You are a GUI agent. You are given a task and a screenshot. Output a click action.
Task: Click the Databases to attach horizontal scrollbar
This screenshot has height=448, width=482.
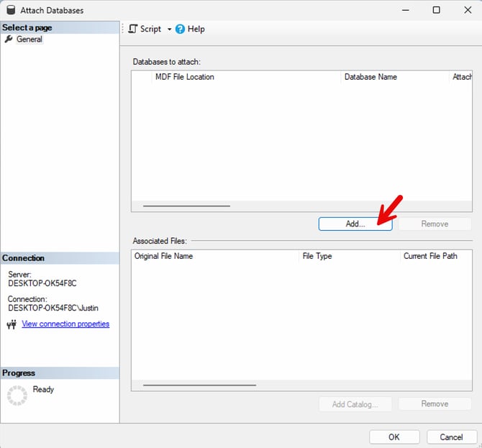tap(187, 206)
